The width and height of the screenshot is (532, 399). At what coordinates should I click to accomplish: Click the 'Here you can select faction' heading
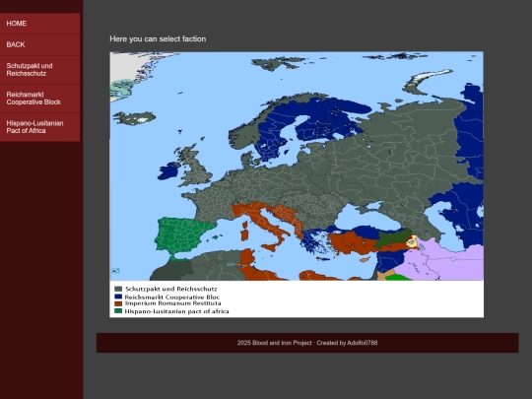click(158, 39)
